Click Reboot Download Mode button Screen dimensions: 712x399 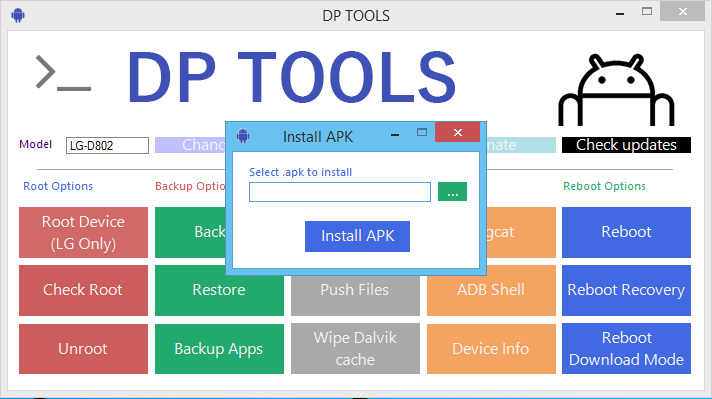[x=626, y=349]
